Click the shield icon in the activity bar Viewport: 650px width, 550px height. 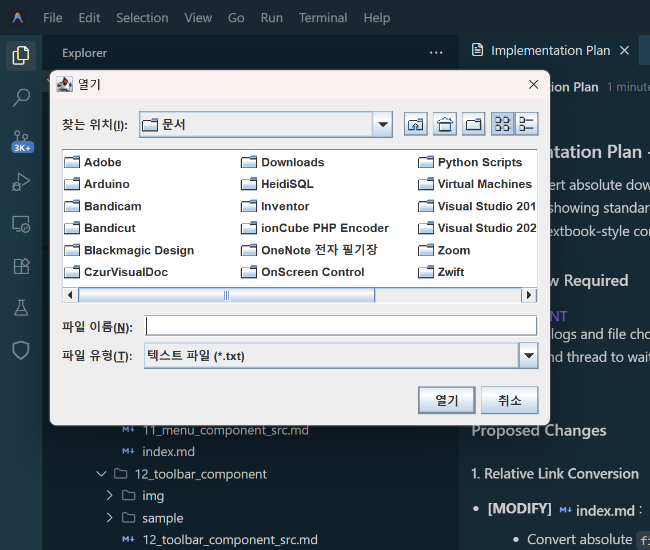click(x=21, y=350)
